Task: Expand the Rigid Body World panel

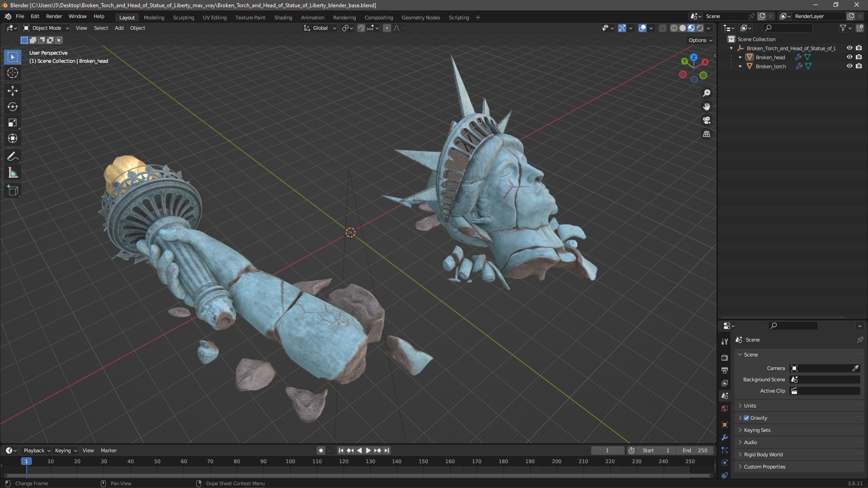Action: click(763, 455)
